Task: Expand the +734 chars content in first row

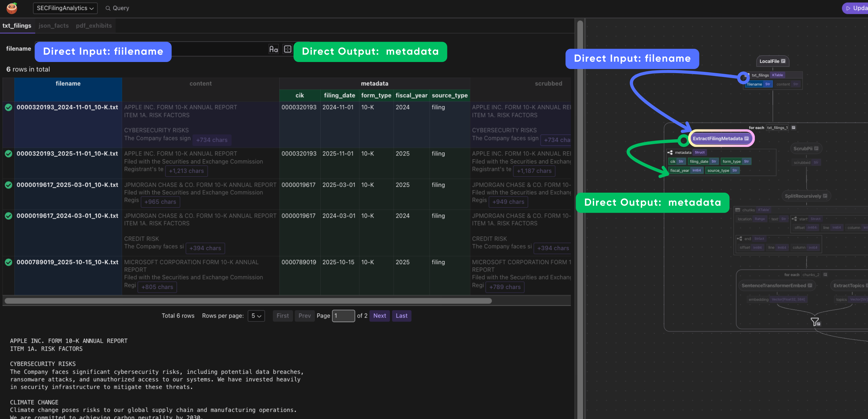Action: pos(212,140)
